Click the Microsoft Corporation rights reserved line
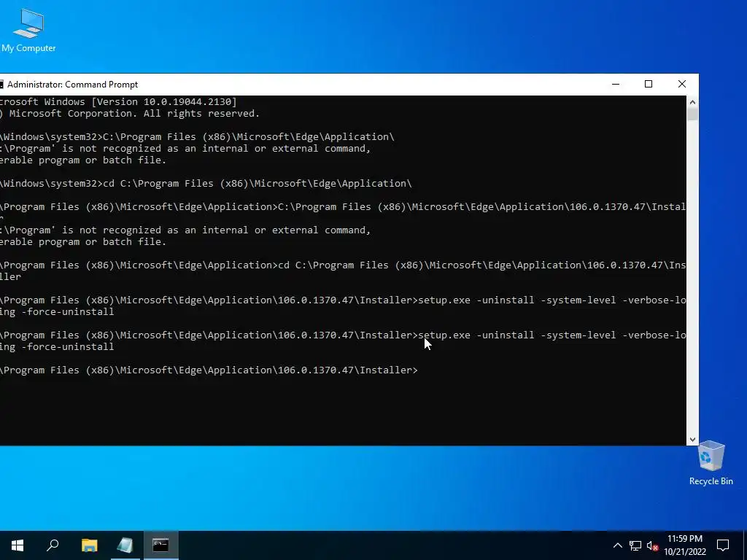747x560 pixels. (130, 113)
